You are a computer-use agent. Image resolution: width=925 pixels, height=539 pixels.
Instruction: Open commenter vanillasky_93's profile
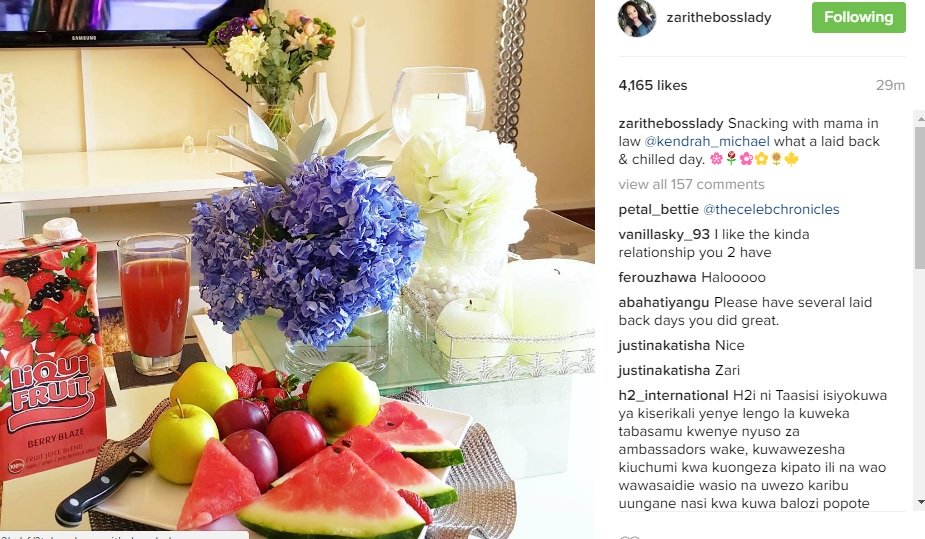pos(664,235)
